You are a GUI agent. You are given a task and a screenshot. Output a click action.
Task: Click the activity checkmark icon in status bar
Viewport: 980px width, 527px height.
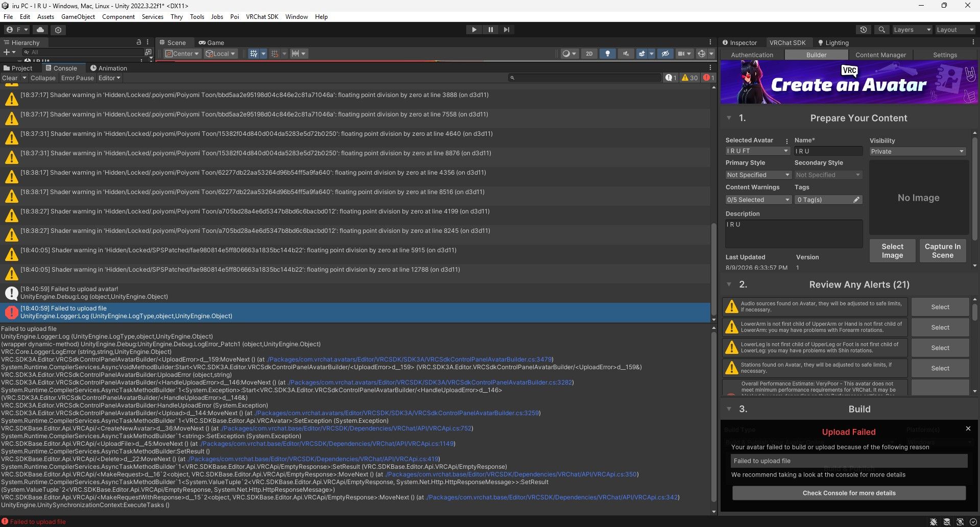click(x=973, y=522)
